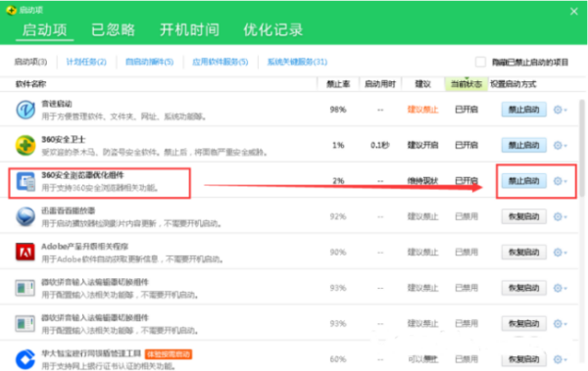Viewport: 588px width, 371px height.
Task: Click description 用于支持360安全浏览器相关功能
Action: pyautogui.click(x=100, y=188)
